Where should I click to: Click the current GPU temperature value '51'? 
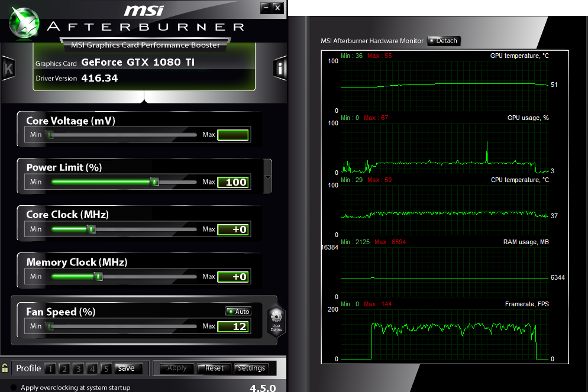tap(554, 85)
